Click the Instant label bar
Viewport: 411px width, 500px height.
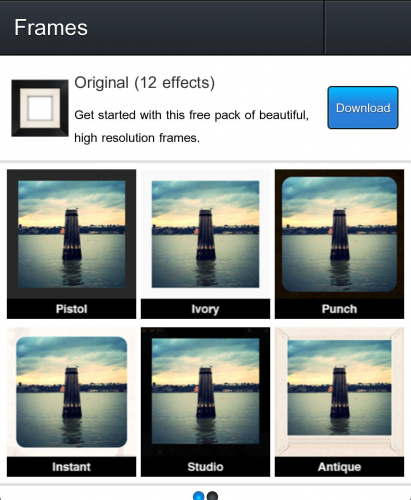pyautogui.click(x=71, y=467)
